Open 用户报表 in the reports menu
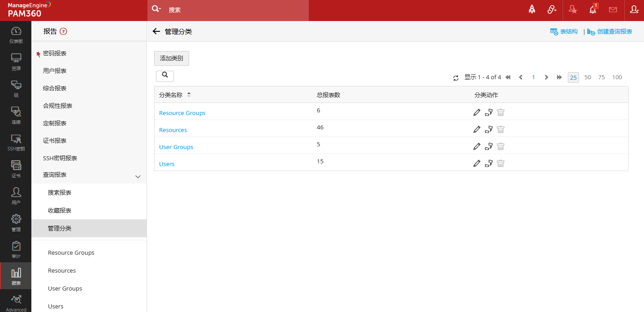The image size is (644, 312). (55, 71)
